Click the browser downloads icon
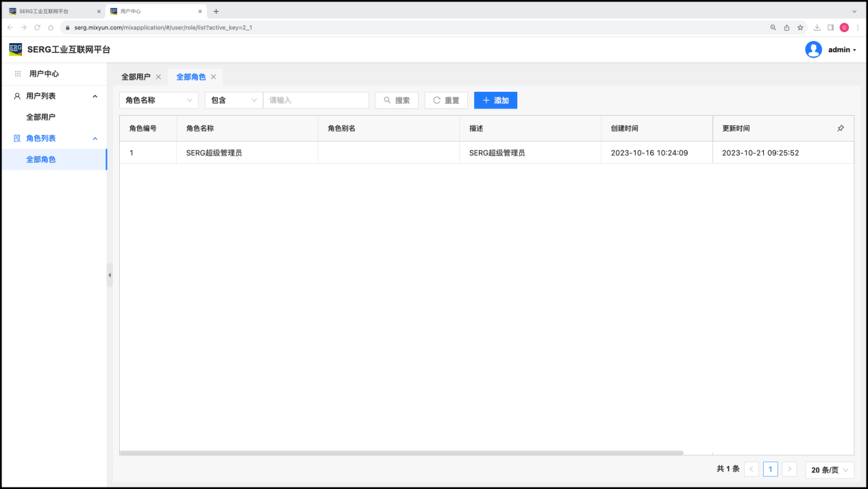 pyautogui.click(x=817, y=27)
